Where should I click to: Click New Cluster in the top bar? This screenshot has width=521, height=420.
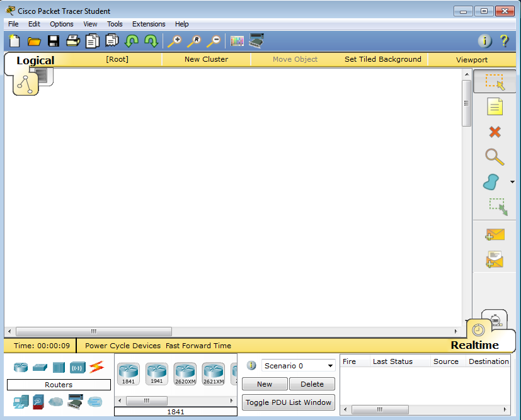coord(207,59)
